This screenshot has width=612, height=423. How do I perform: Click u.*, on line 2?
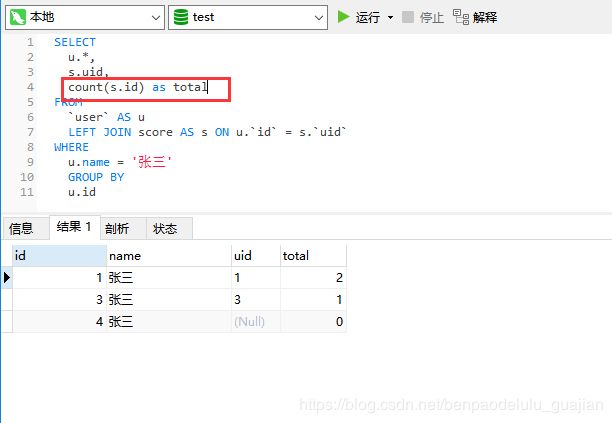pos(81,57)
